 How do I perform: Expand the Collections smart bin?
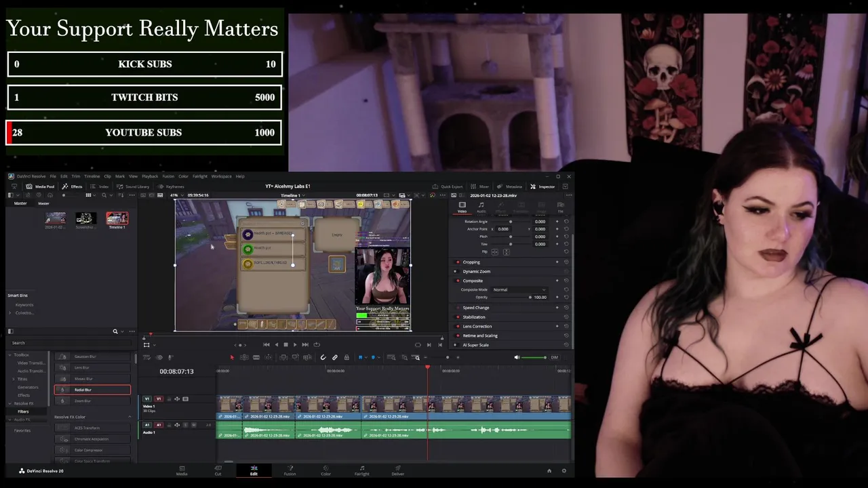tap(11, 312)
